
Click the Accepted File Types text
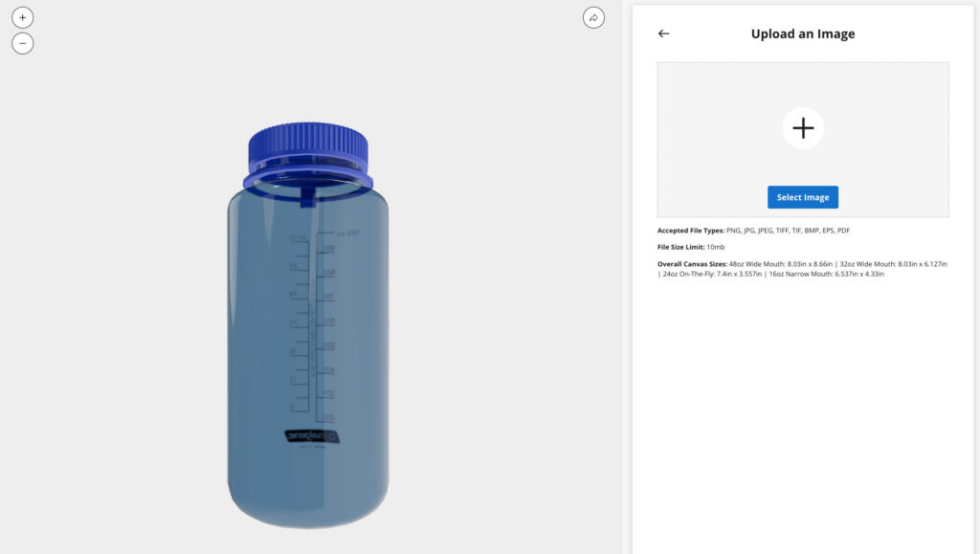pyautogui.click(x=754, y=231)
